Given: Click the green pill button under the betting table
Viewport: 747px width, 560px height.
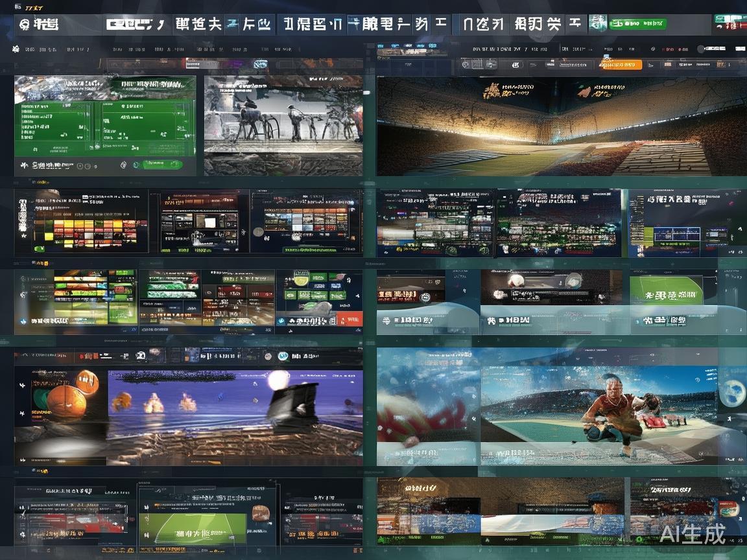Looking at the screenshot, I should [x=162, y=165].
